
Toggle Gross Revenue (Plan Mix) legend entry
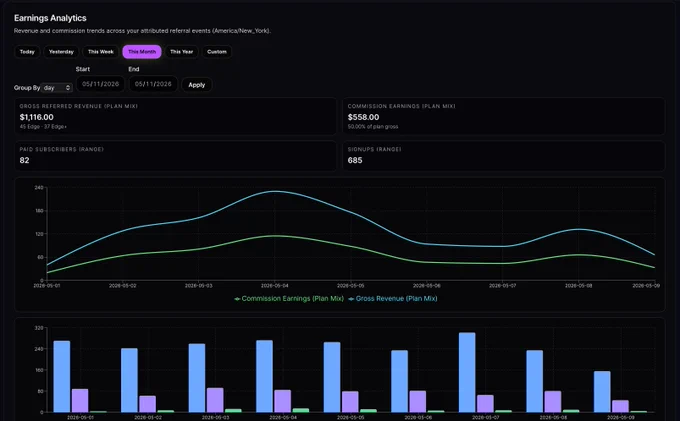pyautogui.click(x=393, y=299)
